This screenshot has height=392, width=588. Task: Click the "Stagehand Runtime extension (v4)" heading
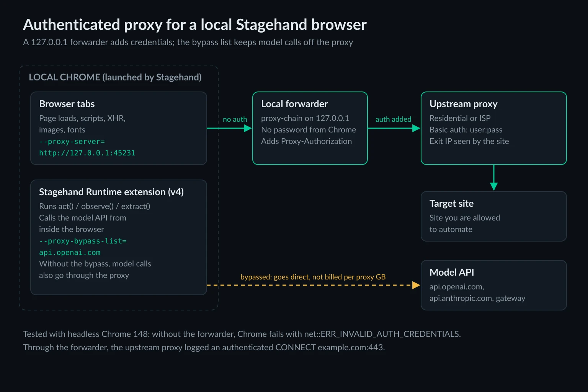pos(111,192)
